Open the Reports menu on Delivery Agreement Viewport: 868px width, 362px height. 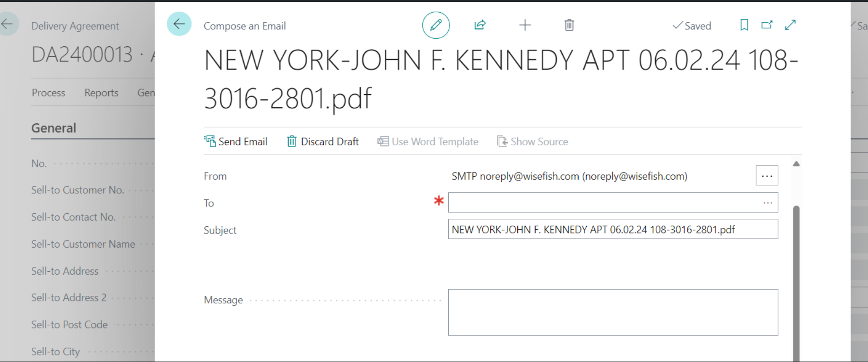(x=101, y=93)
